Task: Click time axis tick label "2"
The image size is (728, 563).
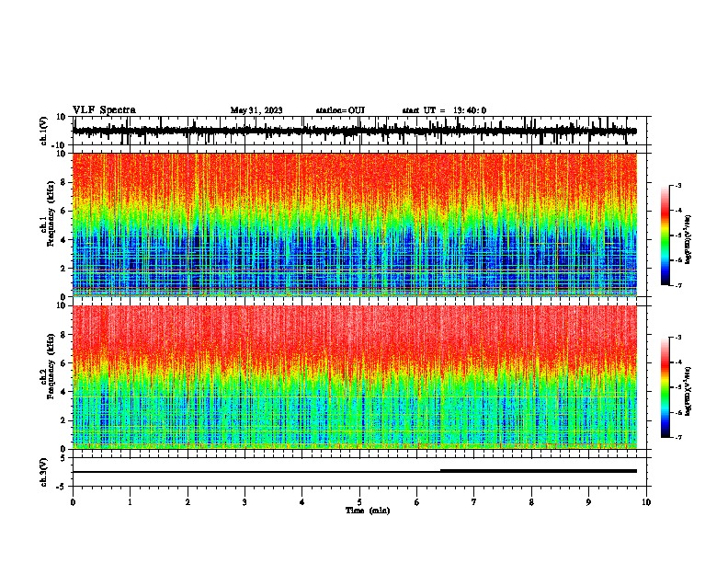Action: (x=188, y=502)
